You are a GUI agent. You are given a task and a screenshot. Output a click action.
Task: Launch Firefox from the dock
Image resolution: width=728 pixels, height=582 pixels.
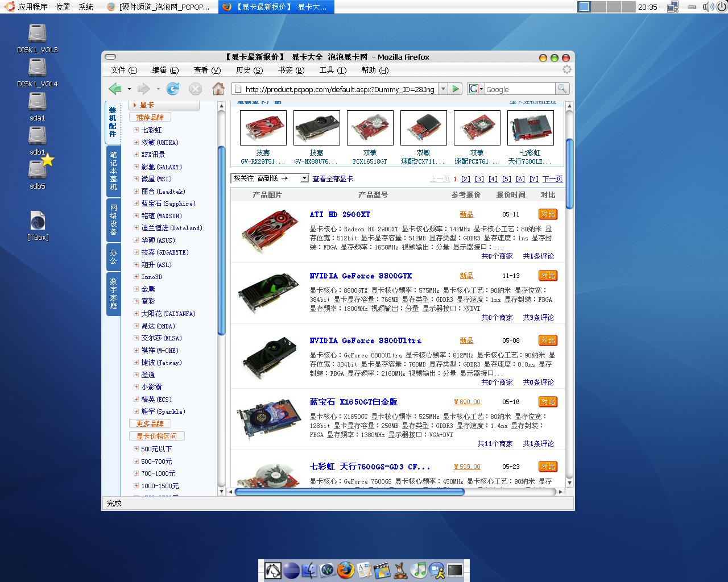pos(345,570)
